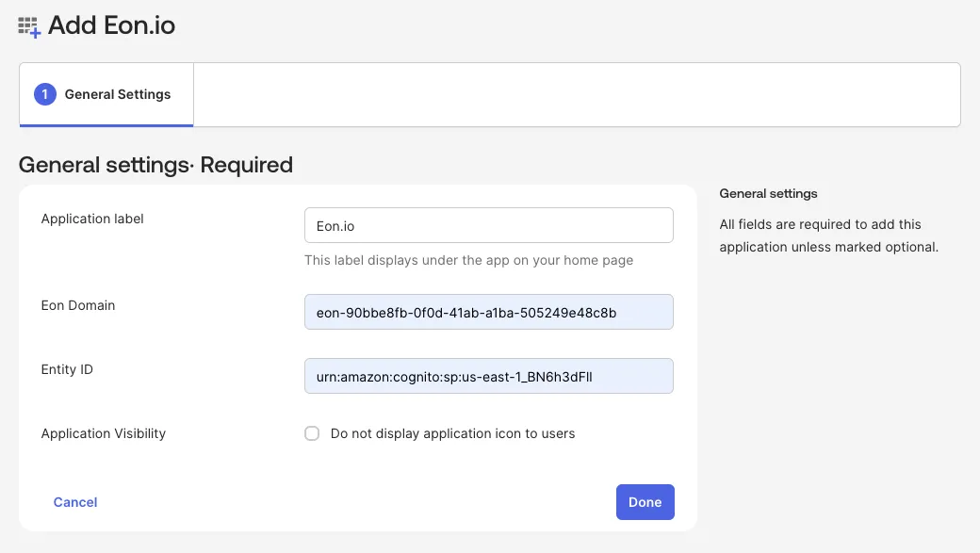Image resolution: width=980 pixels, height=553 pixels.
Task: Click the All fields are required help text
Action: click(x=828, y=236)
